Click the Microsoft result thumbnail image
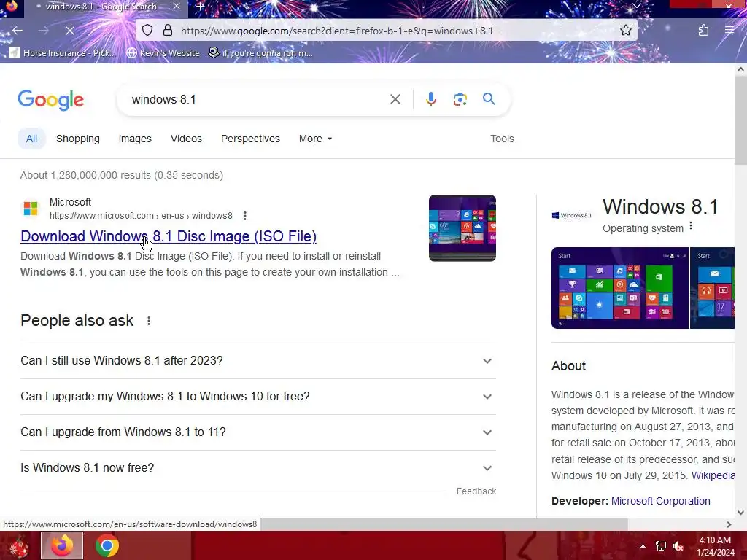The height and width of the screenshot is (560, 747). pyautogui.click(x=462, y=228)
